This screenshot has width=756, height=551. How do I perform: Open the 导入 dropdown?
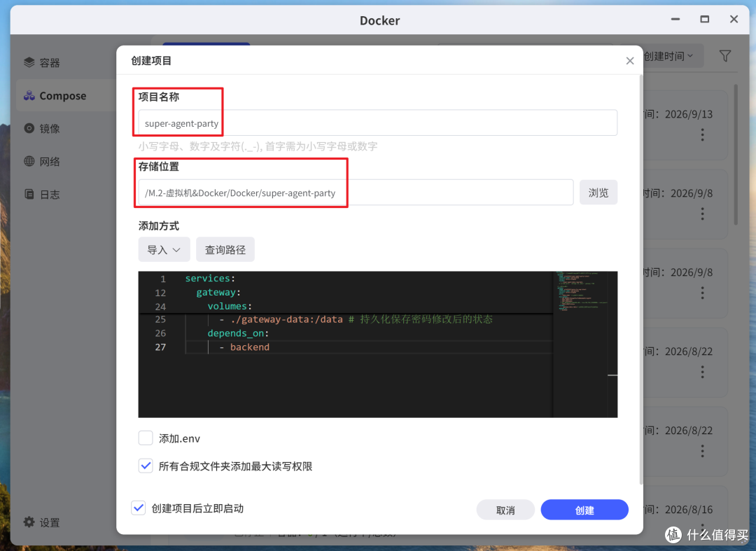(x=164, y=250)
